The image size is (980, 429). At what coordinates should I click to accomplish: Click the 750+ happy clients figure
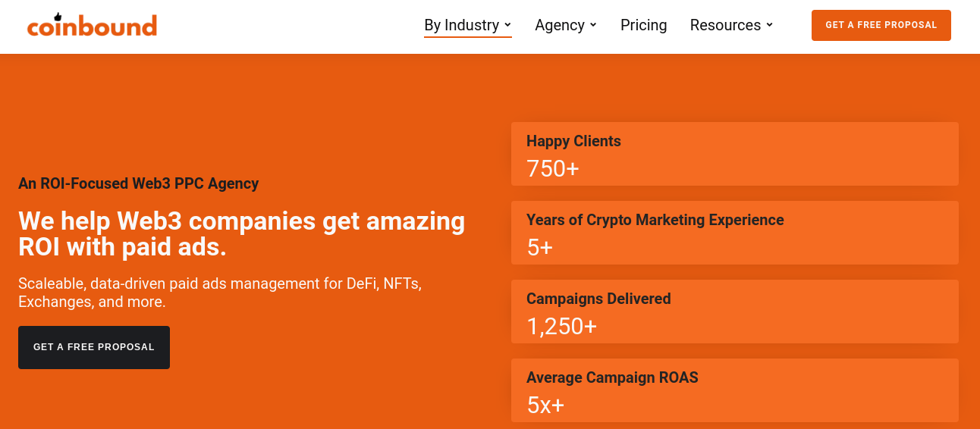[x=553, y=168]
